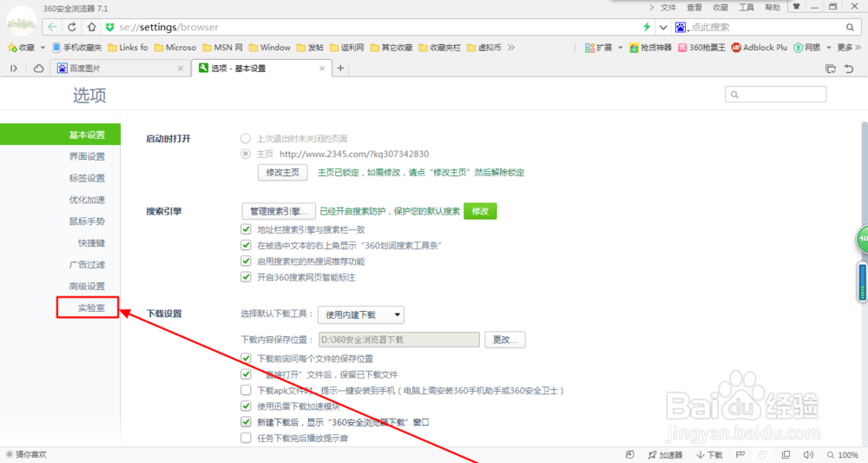Click the cloud icon beside tab bar
Image resolution: width=868 pixels, height=463 pixels.
38,68
